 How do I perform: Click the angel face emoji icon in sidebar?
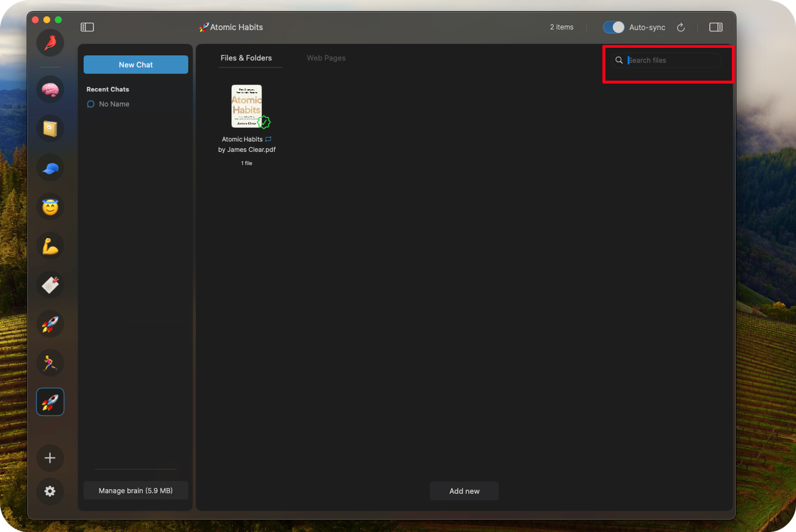(51, 207)
